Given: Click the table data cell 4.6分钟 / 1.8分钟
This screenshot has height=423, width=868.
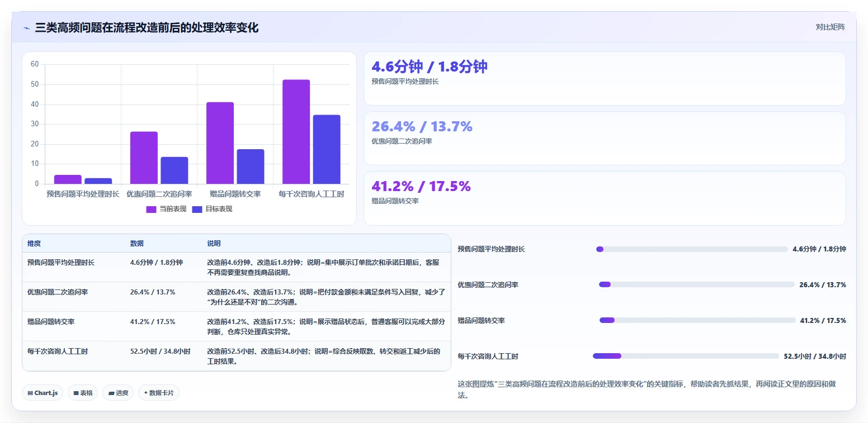Looking at the screenshot, I should coord(156,262).
